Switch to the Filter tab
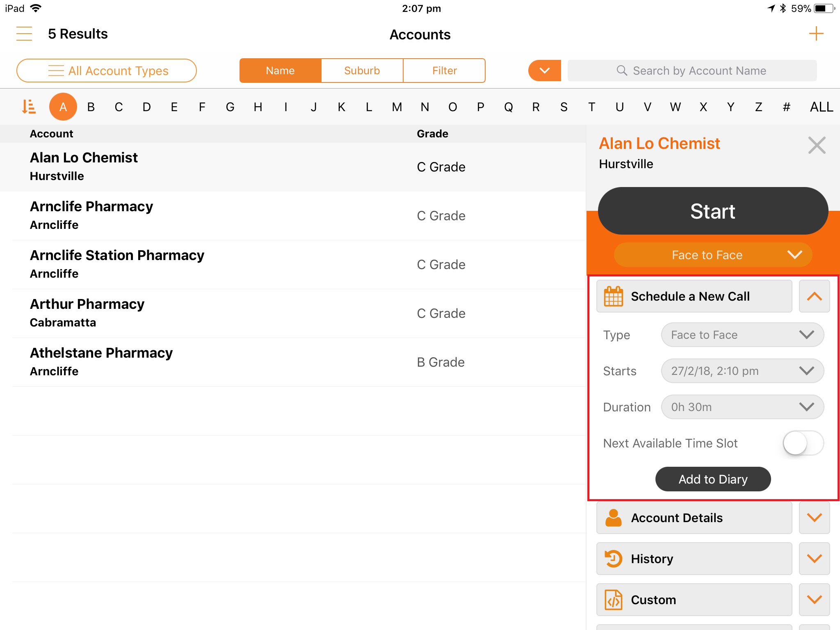This screenshot has height=630, width=840. click(444, 71)
